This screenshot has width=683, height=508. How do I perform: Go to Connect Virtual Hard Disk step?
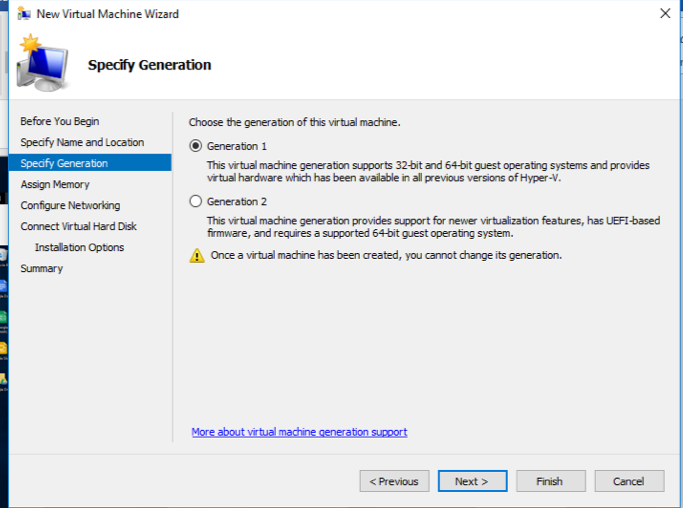click(x=78, y=226)
